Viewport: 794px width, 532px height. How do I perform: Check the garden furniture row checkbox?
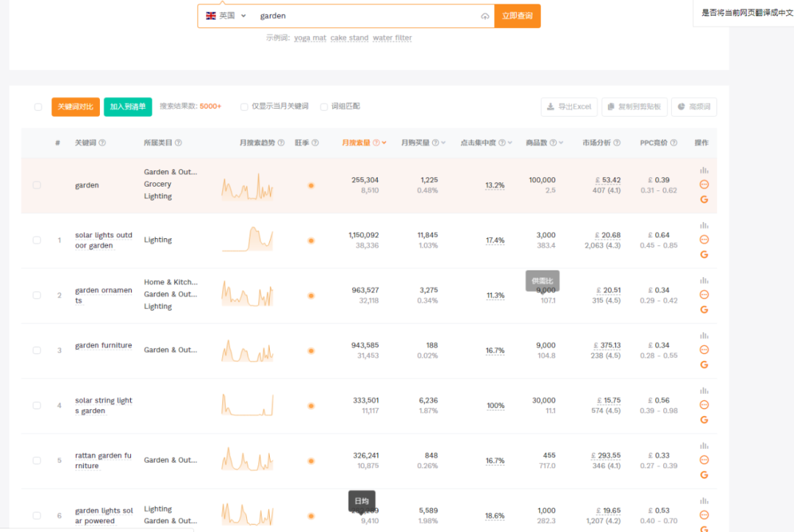pos(37,351)
